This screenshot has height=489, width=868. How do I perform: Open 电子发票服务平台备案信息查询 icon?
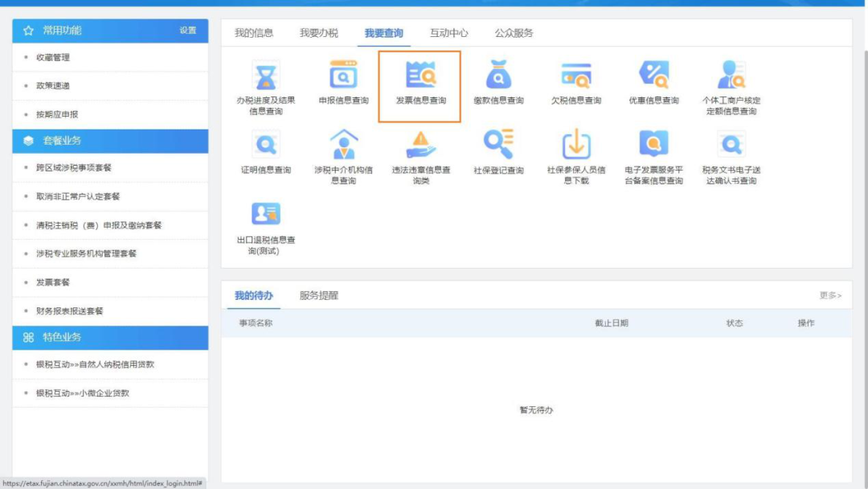coord(653,144)
